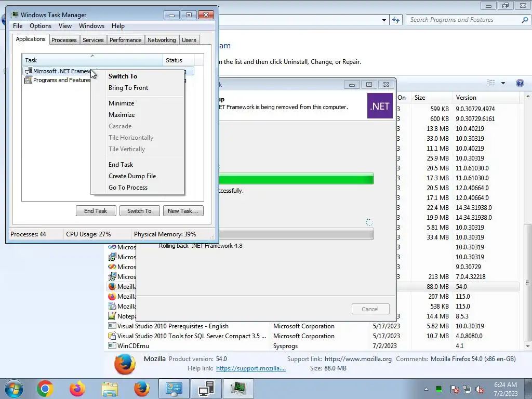Click the refresh button next to the address bar
The width and height of the screenshot is (532, 399).
pyautogui.click(x=396, y=20)
